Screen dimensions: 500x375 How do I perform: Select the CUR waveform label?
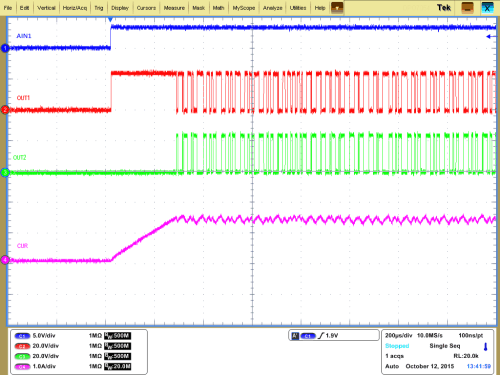click(x=22, y=246)
